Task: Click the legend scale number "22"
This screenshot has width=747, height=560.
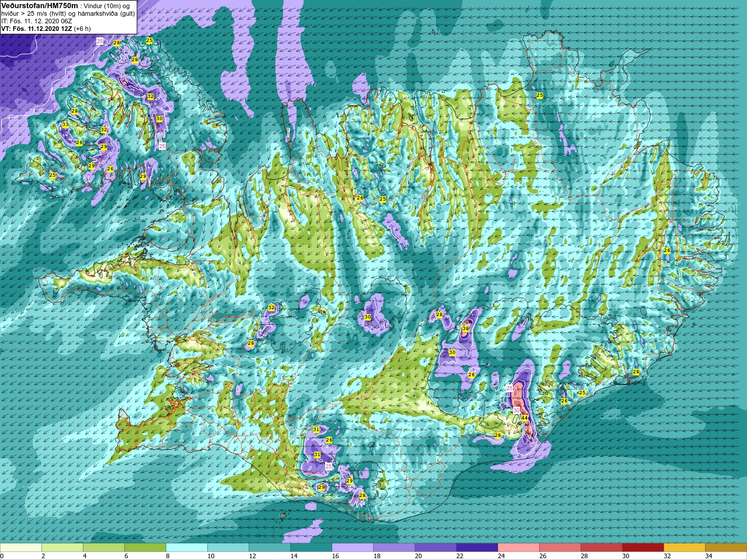Action: click(460, 556)
